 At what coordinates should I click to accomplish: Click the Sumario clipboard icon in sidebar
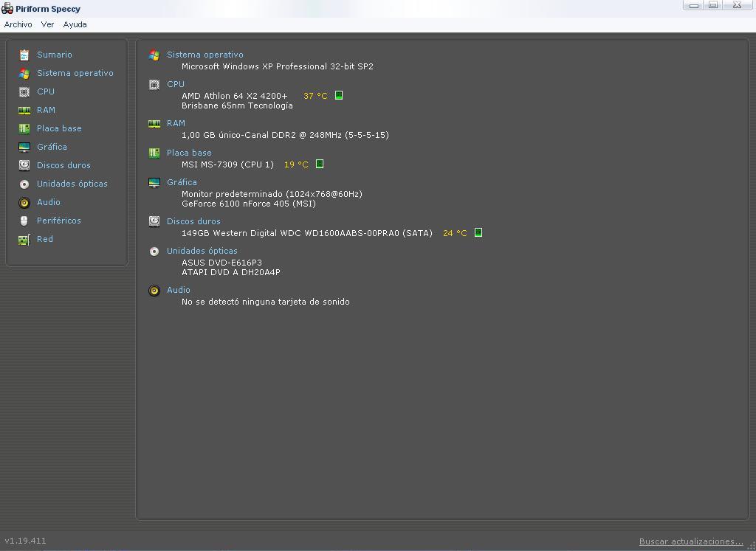pyautogui.click(x=24, y=55)
